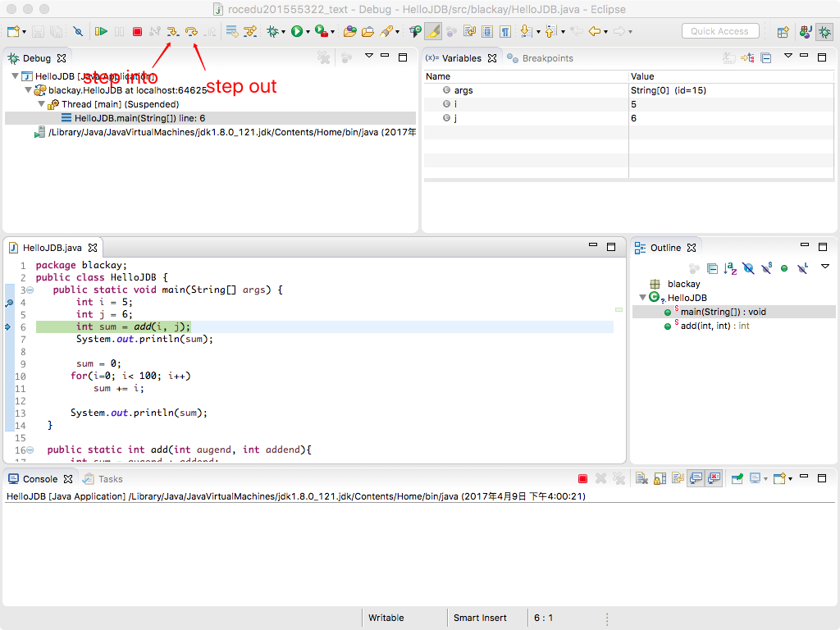This screenshot has height=630, width=840.
Task: Click the green Run button
Action: click(297, 32)
